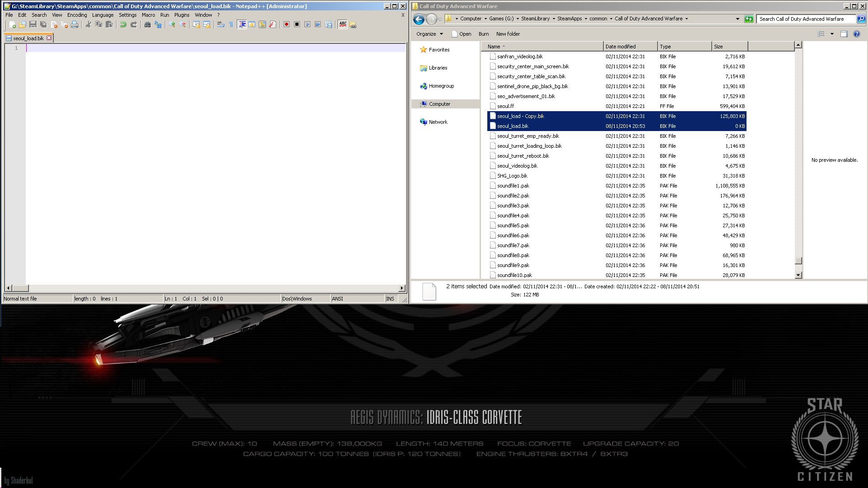Select the seoul_turret_reboot.bik file
This screenshot has height=488, width=868.
pos(523,156)
